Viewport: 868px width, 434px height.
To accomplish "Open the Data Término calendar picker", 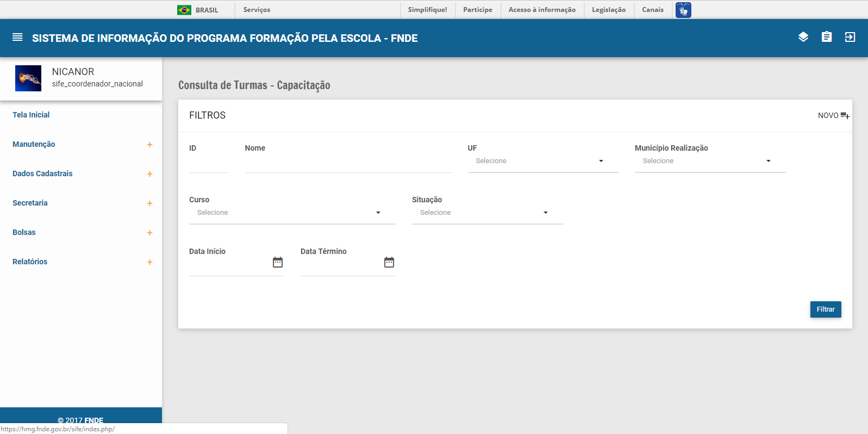I will click(389, 263).
